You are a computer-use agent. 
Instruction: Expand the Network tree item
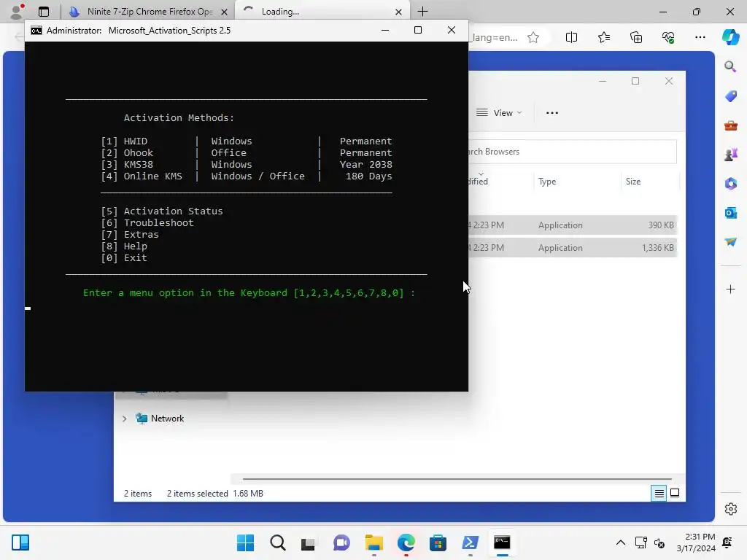click(124, 419)
